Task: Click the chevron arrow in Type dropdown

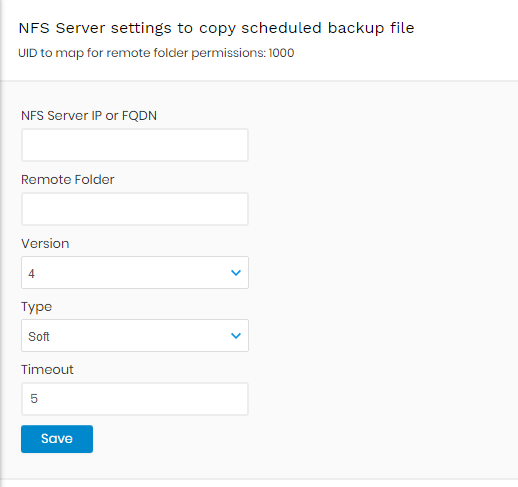Action: point(236,336)
